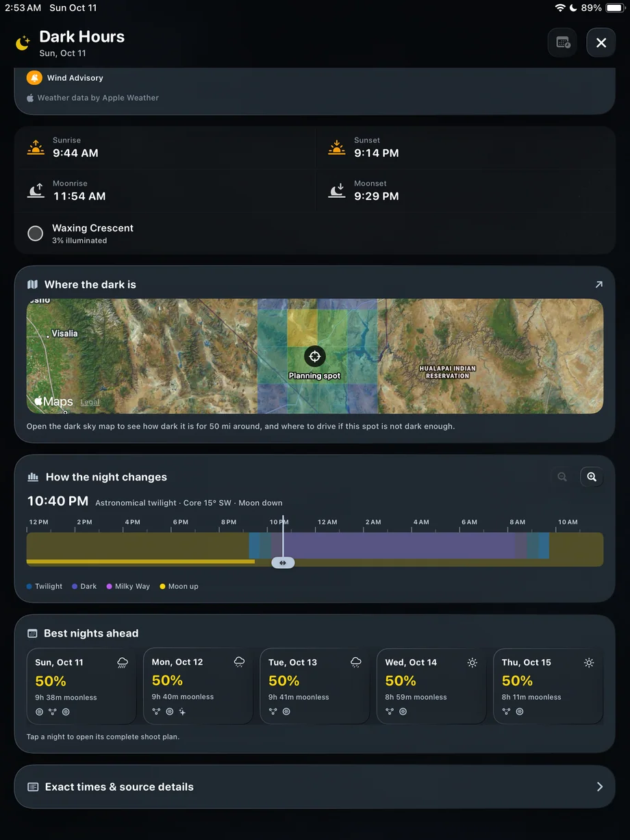Tap the moonrise icon
Image resolution: width=630 pixels, height=840 pixels.
(36, 190)
